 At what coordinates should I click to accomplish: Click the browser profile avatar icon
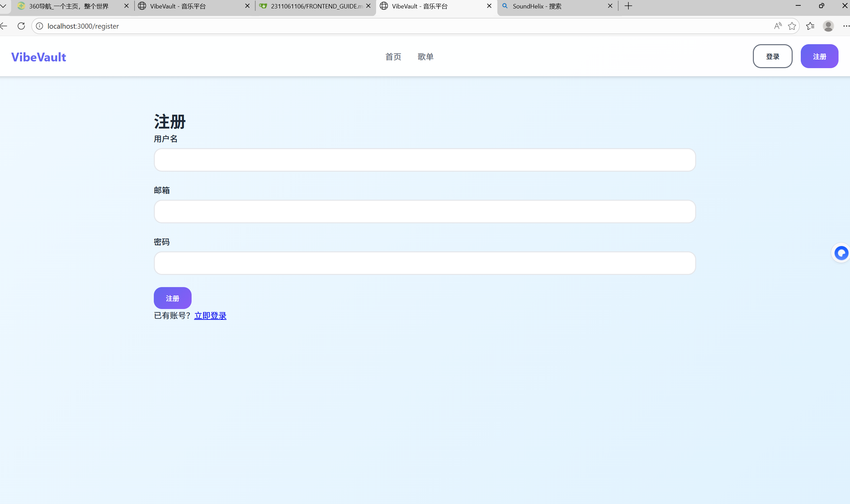pyautogui.click(x=828, y=26)
